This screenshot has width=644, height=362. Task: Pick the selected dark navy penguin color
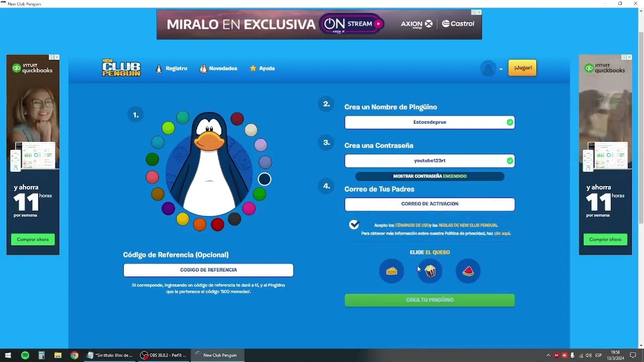[265, 179]
